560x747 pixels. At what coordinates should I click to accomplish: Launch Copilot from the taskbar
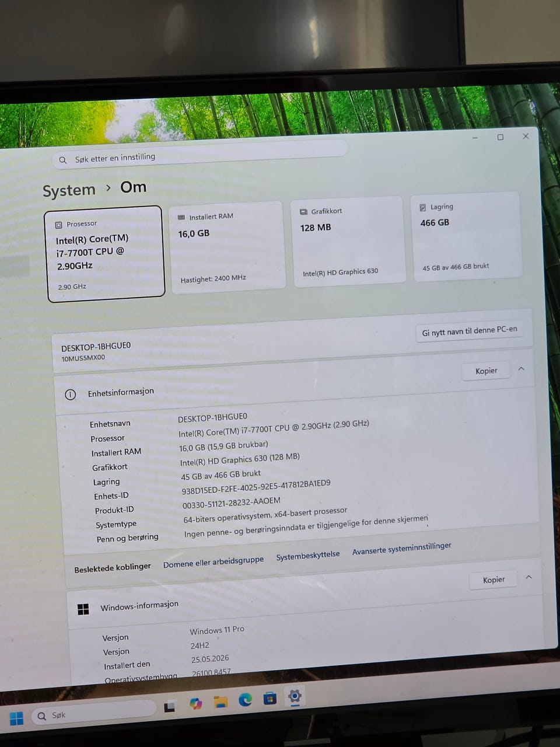(x=196, y=704)
